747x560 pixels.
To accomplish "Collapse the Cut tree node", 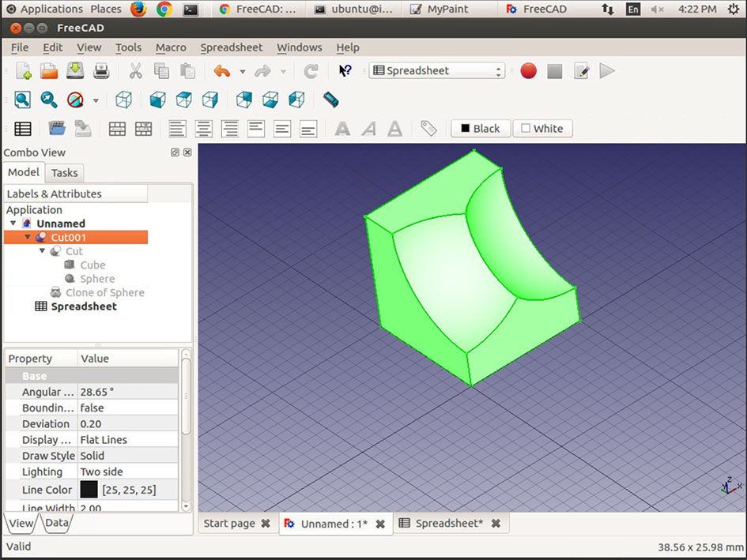I will tap(42, 250).
